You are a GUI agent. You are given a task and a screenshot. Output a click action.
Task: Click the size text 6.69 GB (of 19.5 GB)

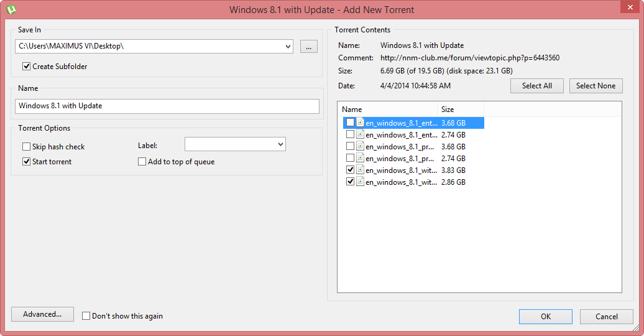[x=412, y=71]
